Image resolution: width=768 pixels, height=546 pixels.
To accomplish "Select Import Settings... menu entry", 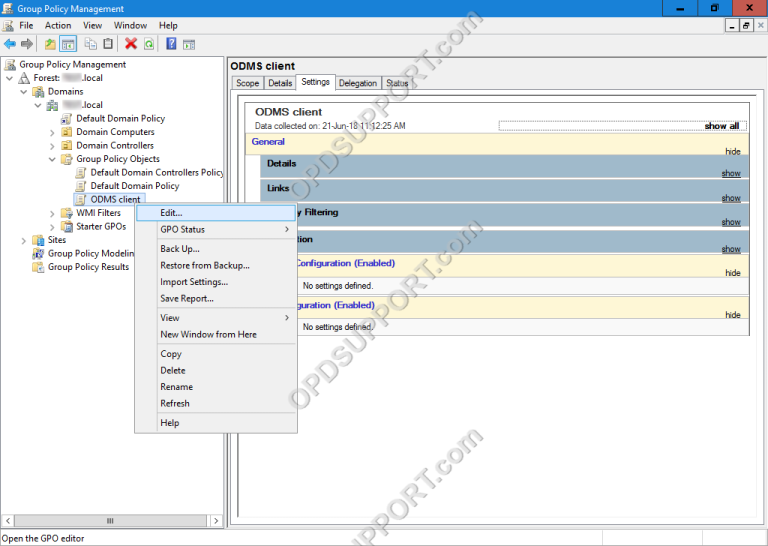I will coord(216,282).
